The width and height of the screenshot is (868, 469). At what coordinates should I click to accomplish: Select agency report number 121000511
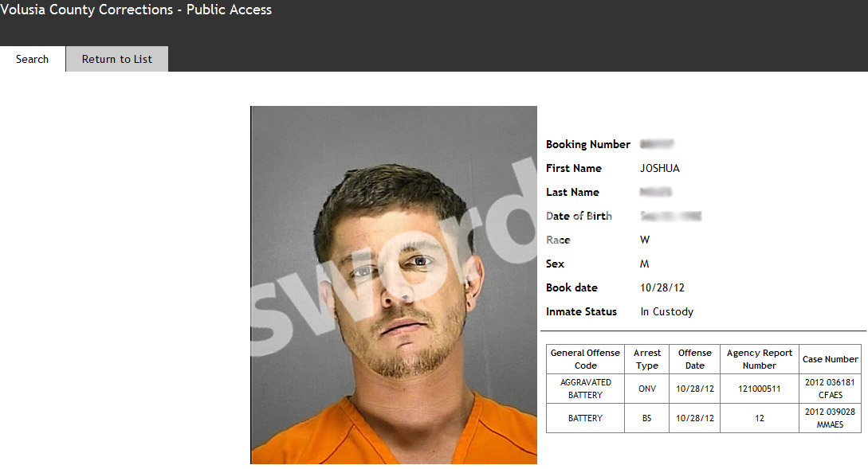(760, 389)
